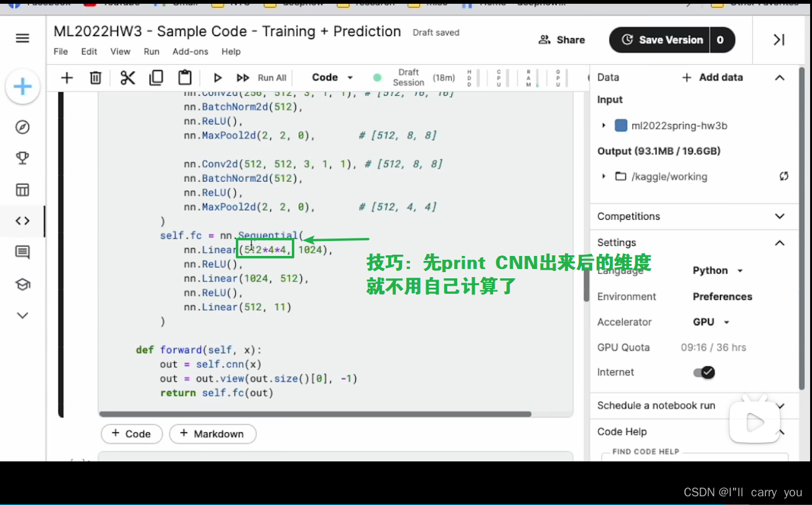Expand More options chevron in sidebar
This screenshot has height=505, width=812.
pos(22,315)
